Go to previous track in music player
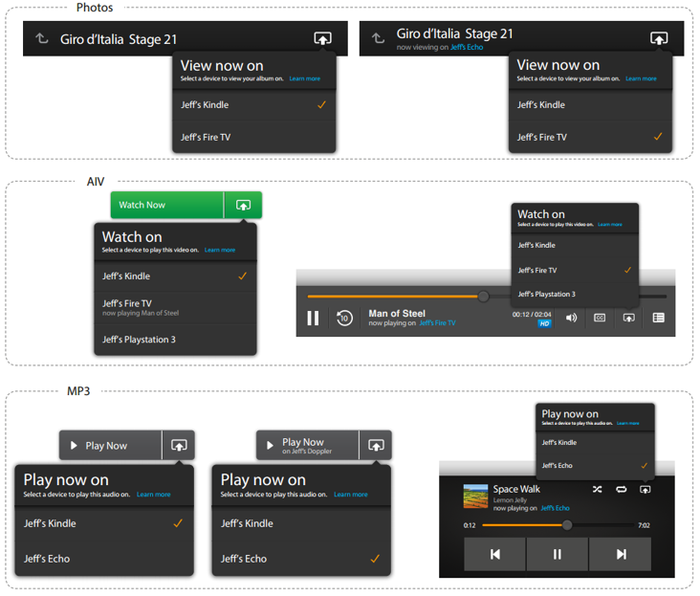The height and width of the screenshot is (596, 700). [494, 554]
